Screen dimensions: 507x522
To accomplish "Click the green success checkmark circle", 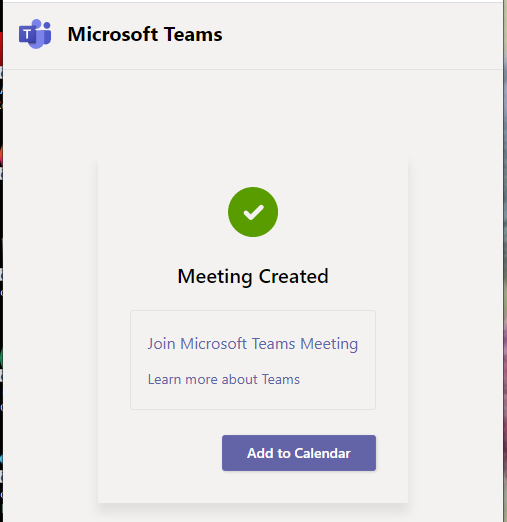I will tap(253, 212).
